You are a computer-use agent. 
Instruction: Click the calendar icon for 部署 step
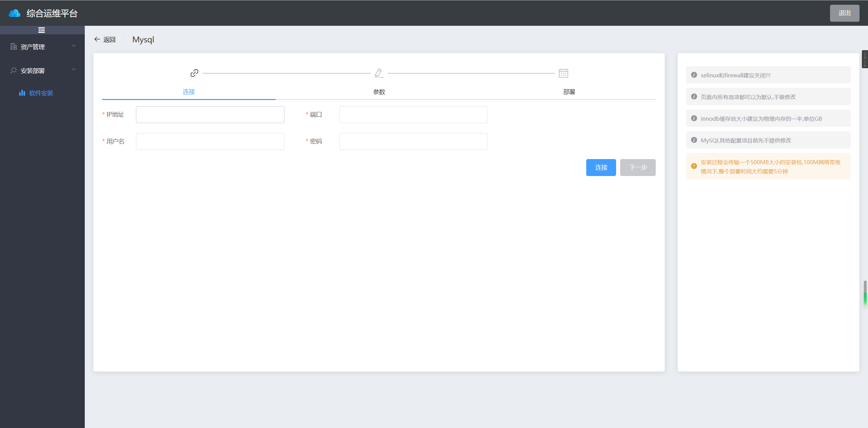[x=564, y=73]
